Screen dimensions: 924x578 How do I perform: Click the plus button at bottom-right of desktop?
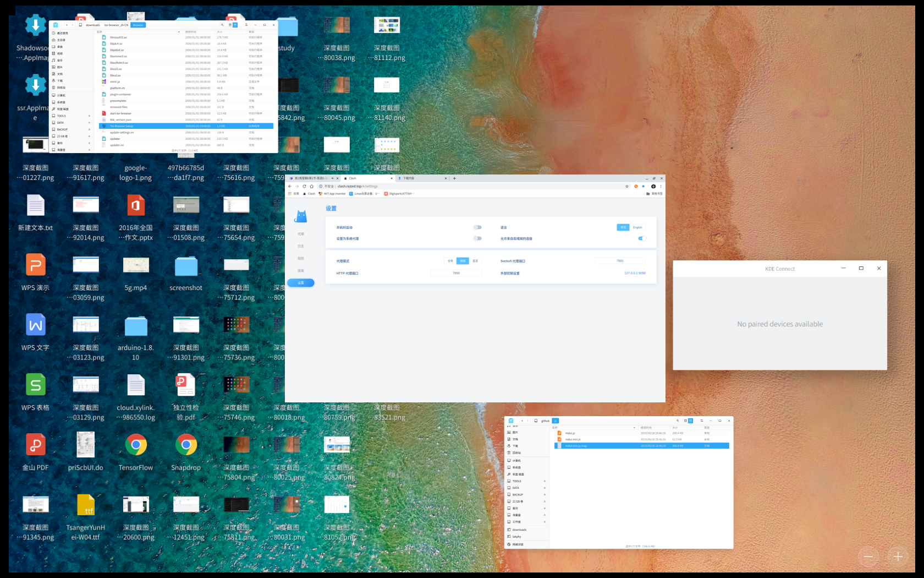(x=898, y=557)
